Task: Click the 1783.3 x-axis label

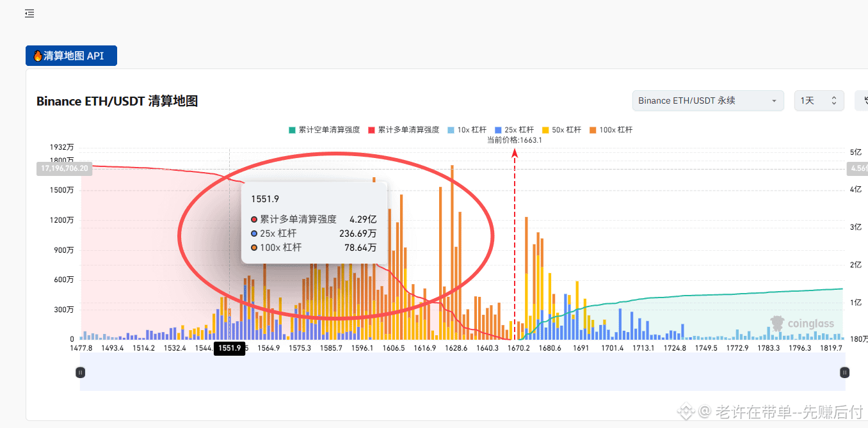Action: coord(768,348)
